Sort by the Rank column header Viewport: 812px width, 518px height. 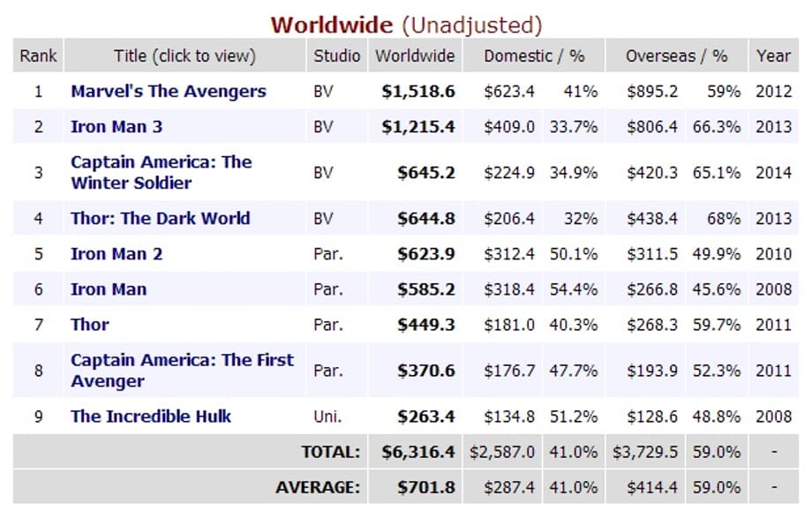[38, 56]
